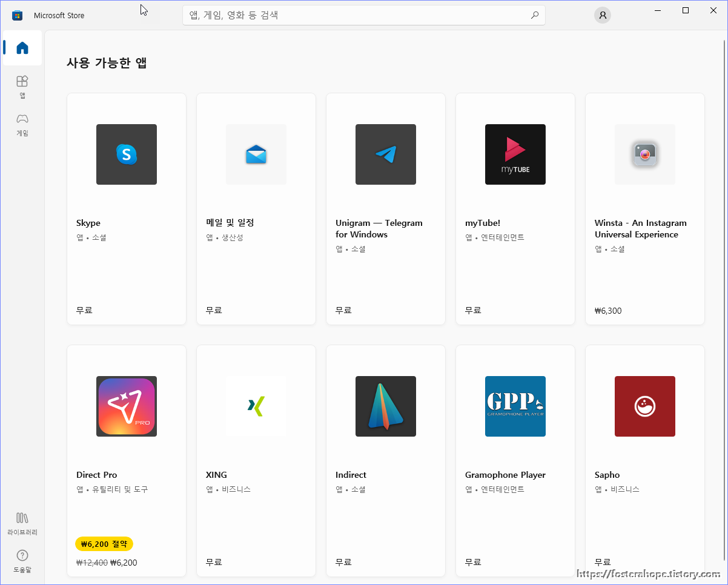Open the myTube! title text

483,223
